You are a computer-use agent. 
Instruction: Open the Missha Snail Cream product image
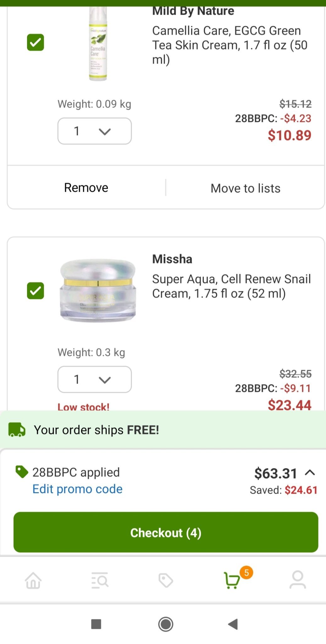coord(98,290)
